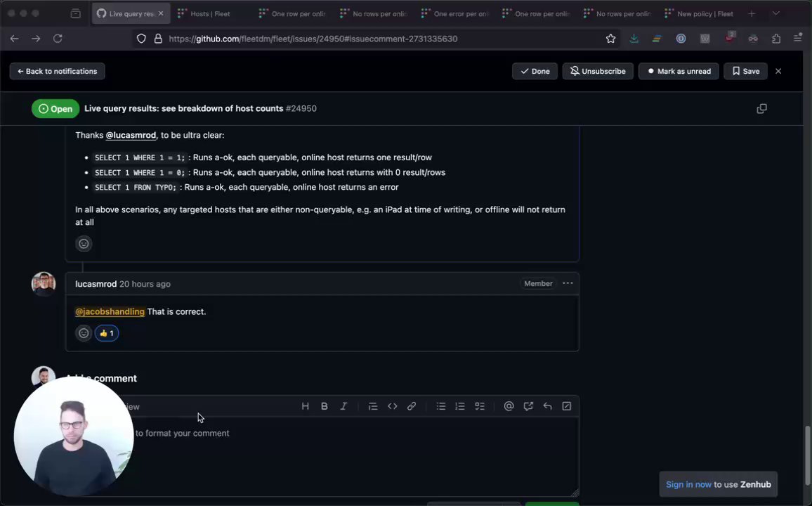Save this notification

pos(745,72)
